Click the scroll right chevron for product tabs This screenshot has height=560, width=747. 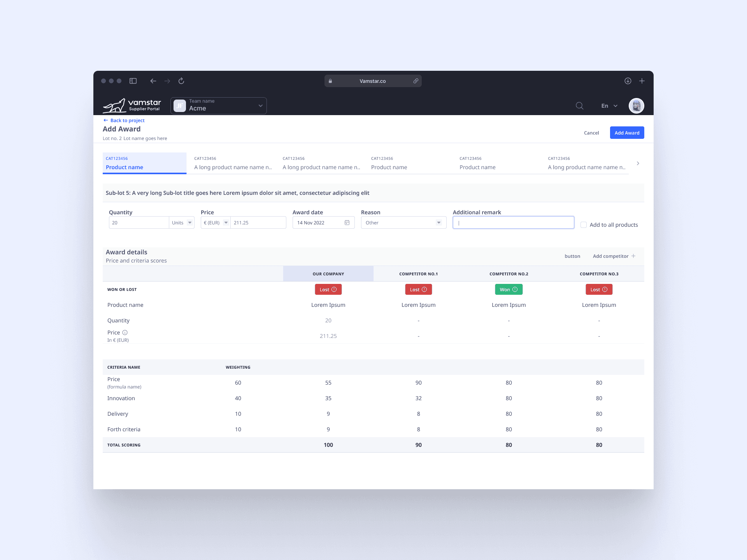click(638, 164)
